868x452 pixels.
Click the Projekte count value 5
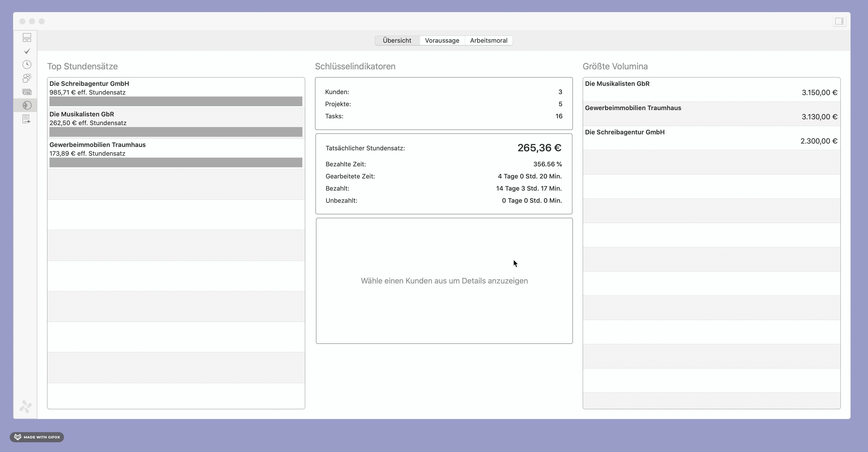point(560,104)
